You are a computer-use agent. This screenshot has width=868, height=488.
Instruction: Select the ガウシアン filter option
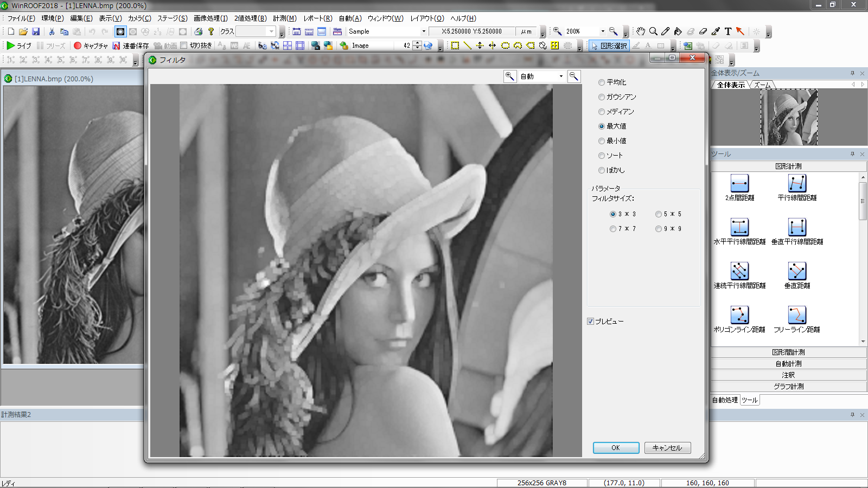tap(617, 97)
